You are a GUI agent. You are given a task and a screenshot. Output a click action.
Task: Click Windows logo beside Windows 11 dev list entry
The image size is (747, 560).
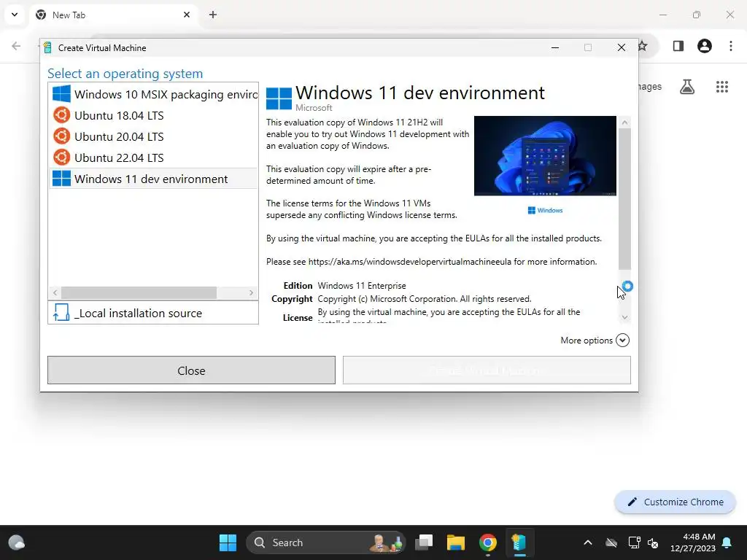pyautogui.click(x=61, y=179)
